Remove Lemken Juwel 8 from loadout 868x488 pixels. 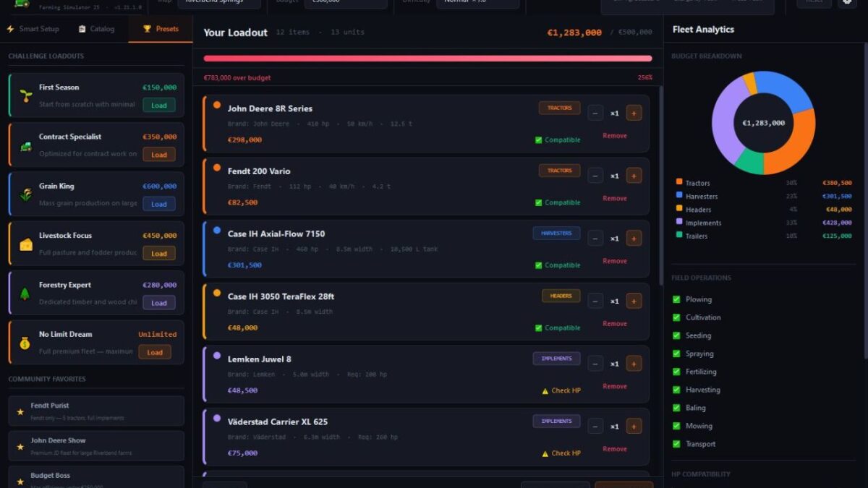615,386
